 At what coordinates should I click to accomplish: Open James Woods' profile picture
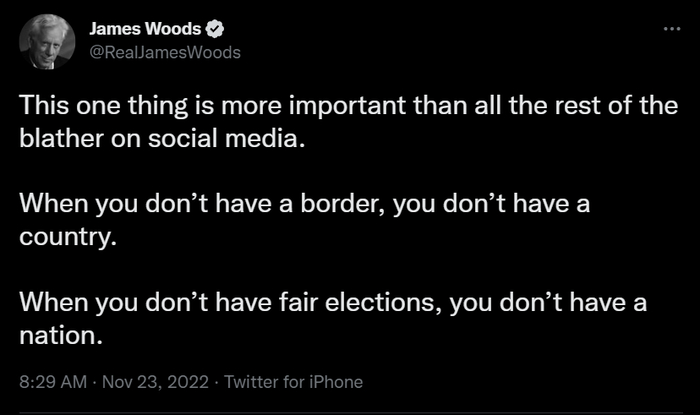[x=44, y=42]
